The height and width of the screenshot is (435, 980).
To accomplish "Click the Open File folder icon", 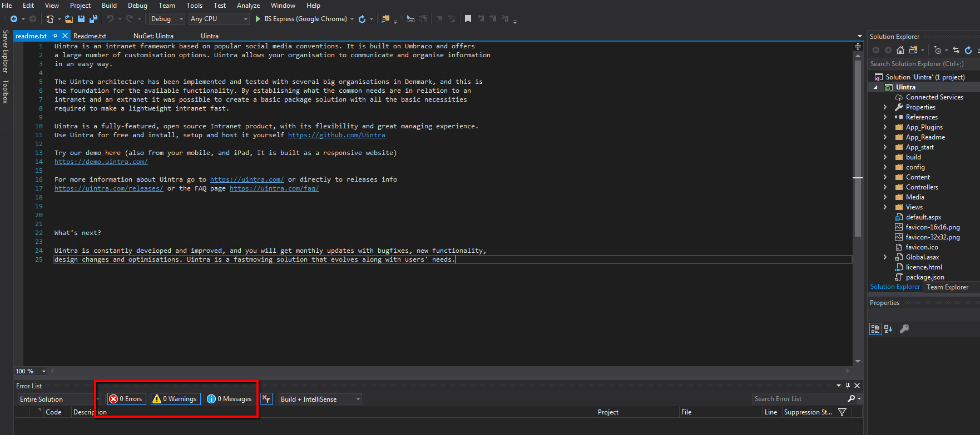I will pos(69,19).
